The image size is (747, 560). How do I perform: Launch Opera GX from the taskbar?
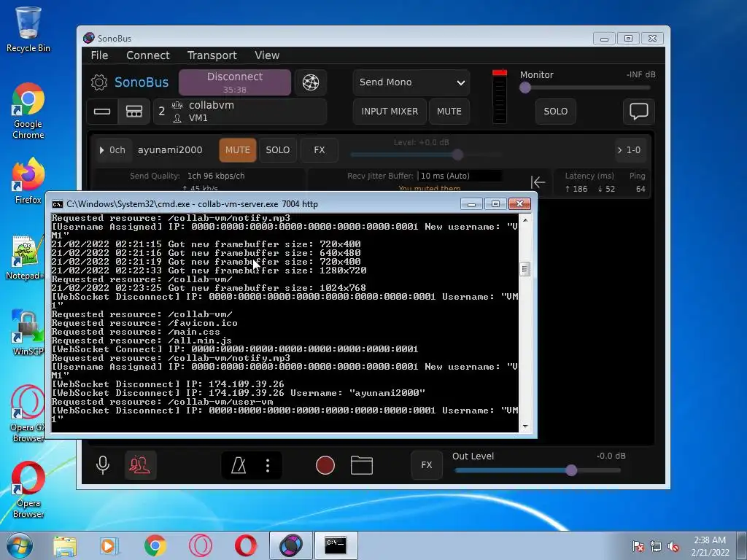(x=201, y=545)
